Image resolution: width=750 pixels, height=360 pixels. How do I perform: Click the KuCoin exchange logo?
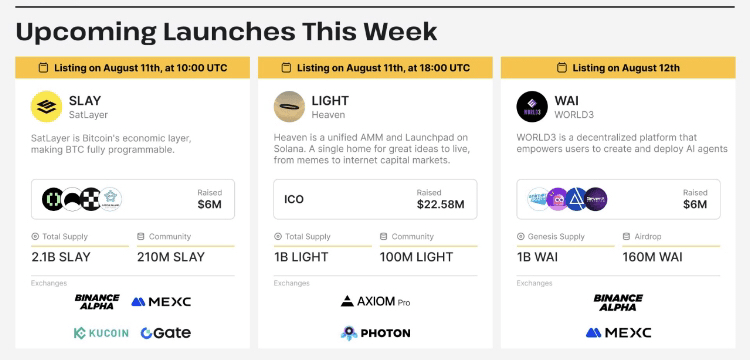[101, 333]
